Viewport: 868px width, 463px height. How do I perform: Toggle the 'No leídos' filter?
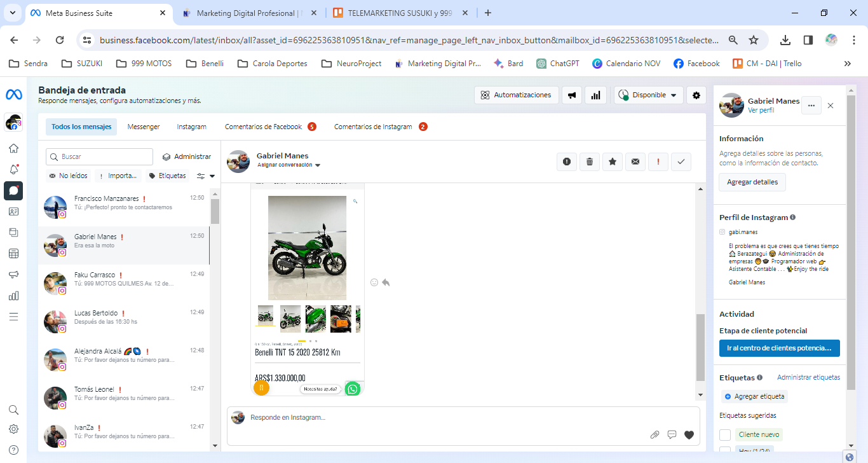coord(69,176)
